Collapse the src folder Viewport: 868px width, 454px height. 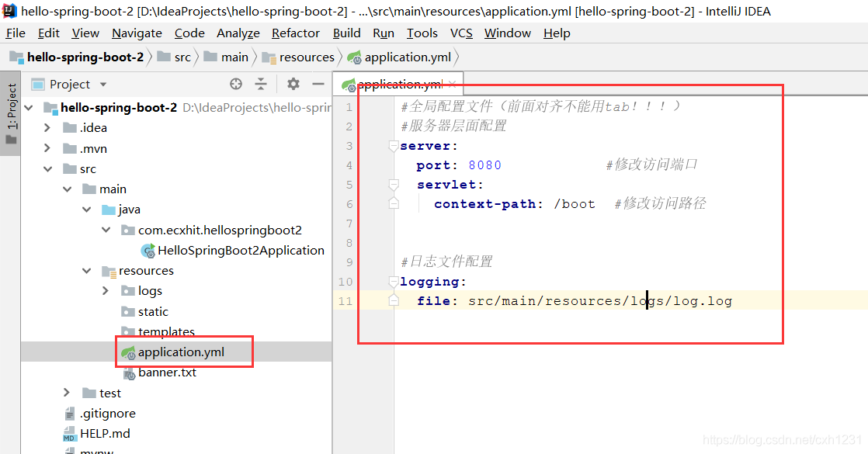tap(47, 169)
